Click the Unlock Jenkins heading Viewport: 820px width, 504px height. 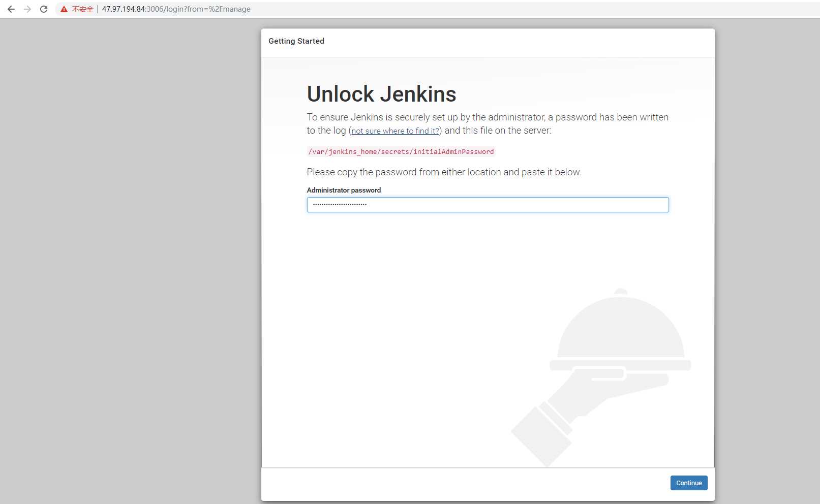coord(381,94)
